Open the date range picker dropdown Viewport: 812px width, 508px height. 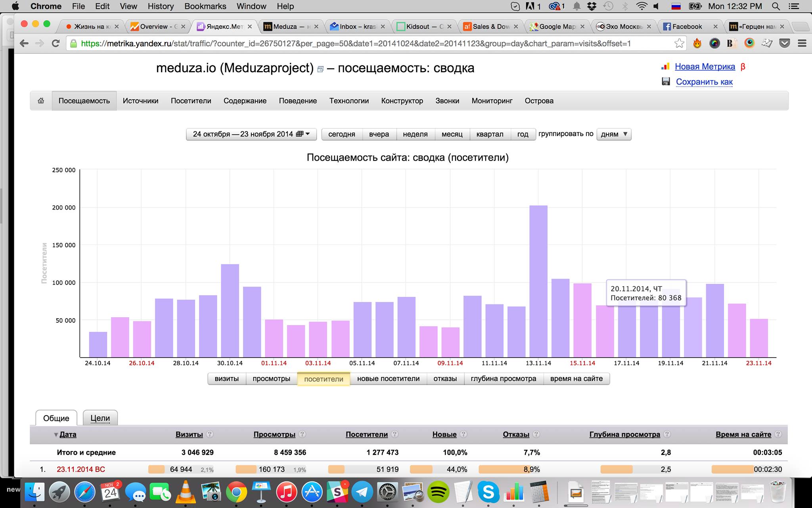click(x=251, y=134)
